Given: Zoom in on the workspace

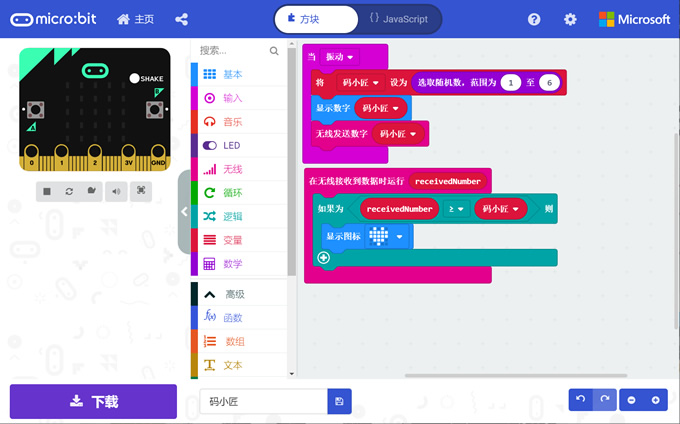Looking at the screenshot, I should point(655,400).
